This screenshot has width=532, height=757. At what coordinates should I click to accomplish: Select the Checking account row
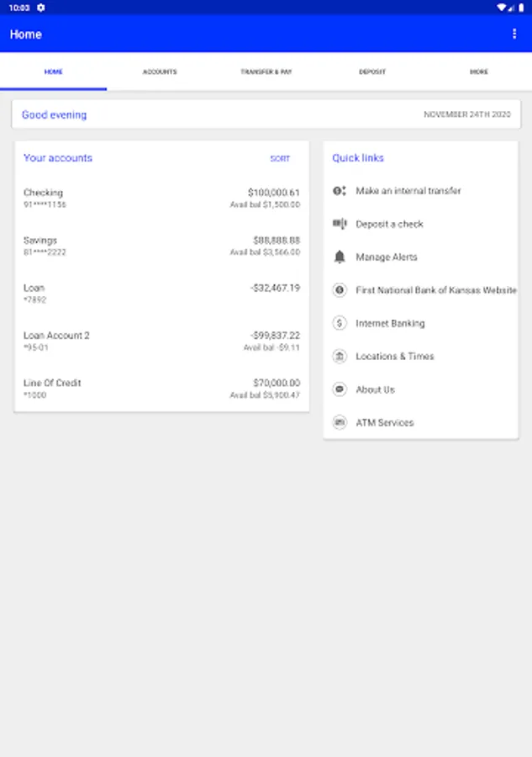161,199
